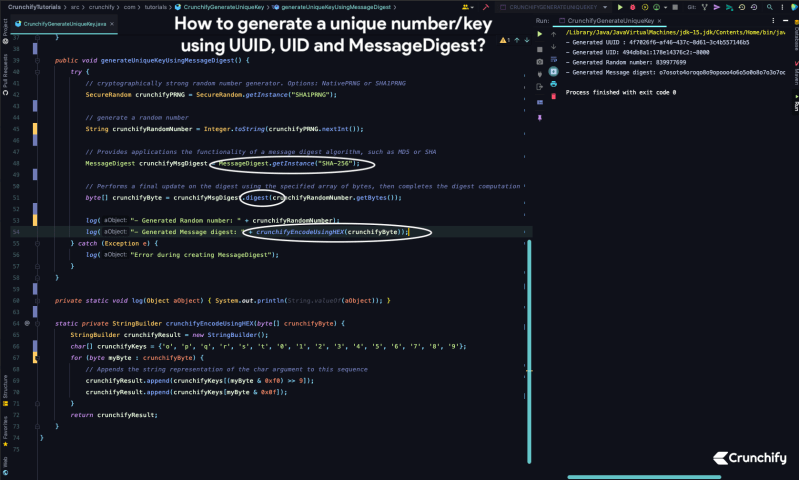Stop the process from the top toolbar
799x480 pixels.
point(675,7)
